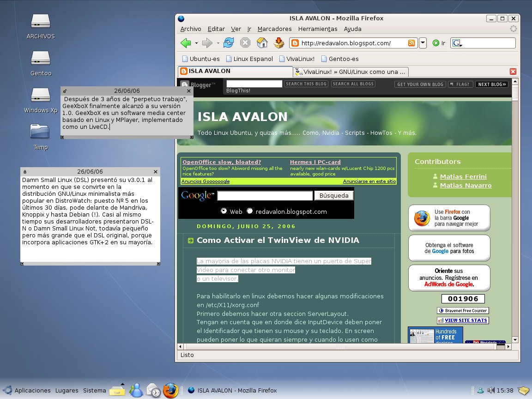Open the Editar menu
Viewport: 532px width, 399px height.
coord(216,29)
